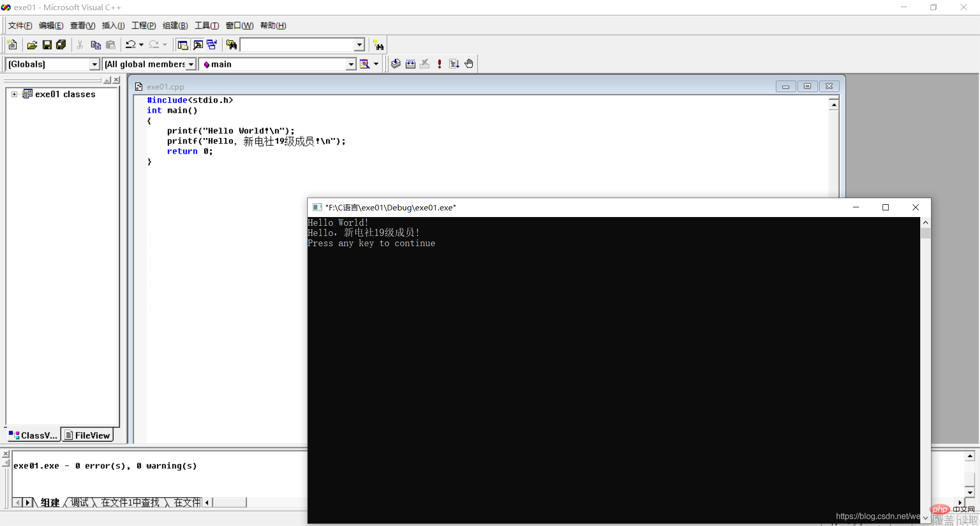Open the 组建(B) menu
980x526 pixels.
175,25
